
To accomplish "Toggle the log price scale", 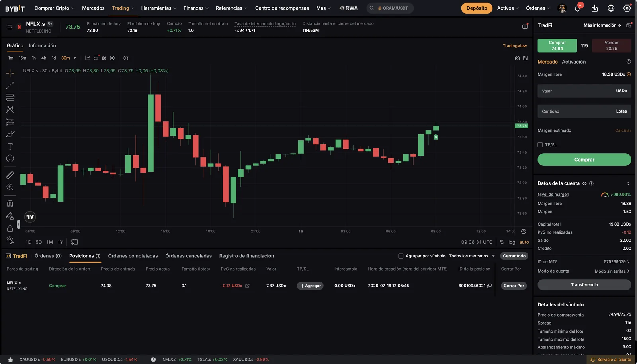I will (512, 242).
